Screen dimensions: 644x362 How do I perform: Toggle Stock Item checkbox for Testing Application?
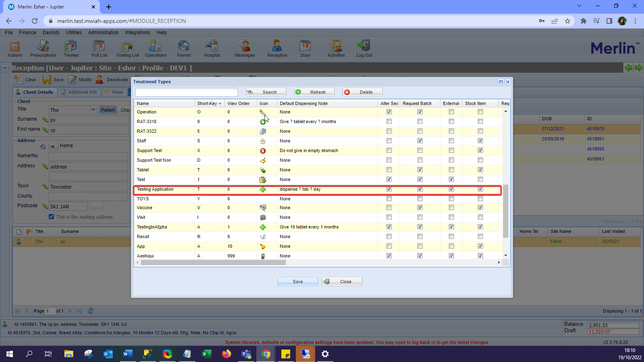click(480, 189)
